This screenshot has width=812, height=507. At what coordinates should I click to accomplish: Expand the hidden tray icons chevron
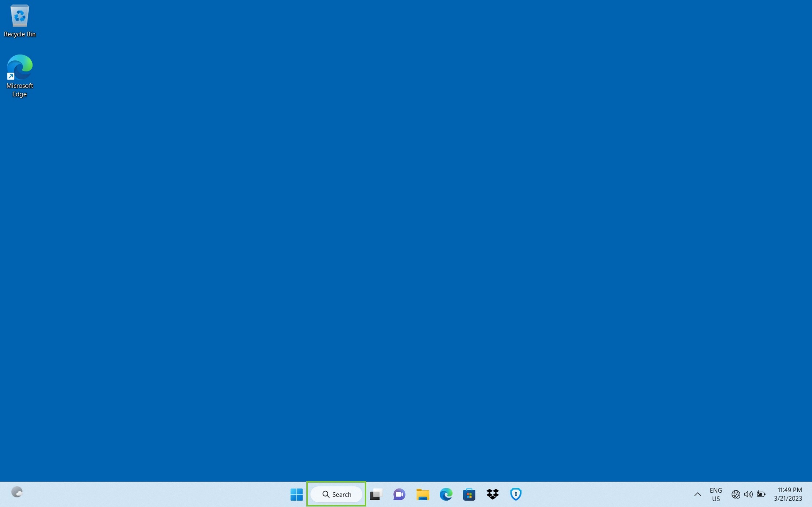tap(698, 494)
